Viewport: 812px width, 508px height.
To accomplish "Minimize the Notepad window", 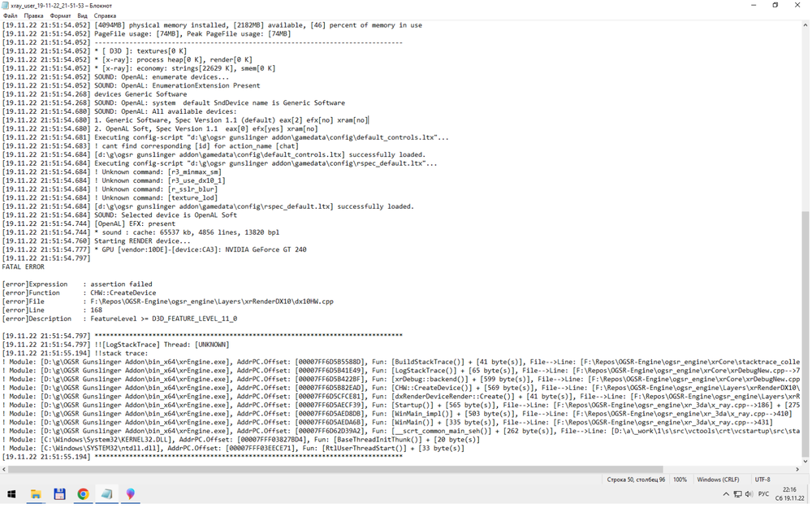I will [x=754, y=5].
